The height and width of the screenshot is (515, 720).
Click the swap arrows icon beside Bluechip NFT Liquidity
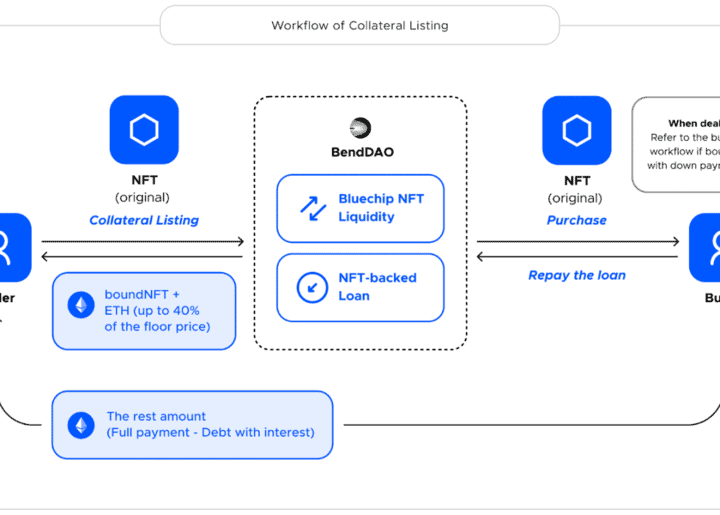point(313,208)
